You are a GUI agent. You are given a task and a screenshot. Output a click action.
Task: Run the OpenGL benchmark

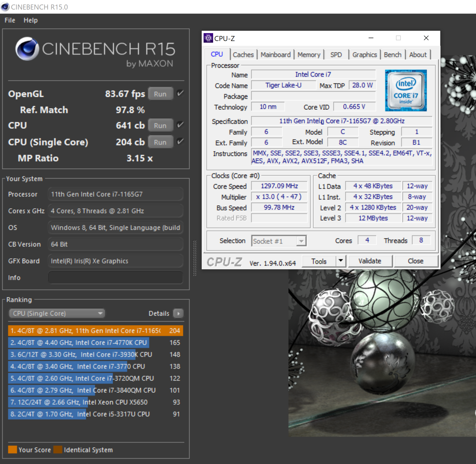point(160,94)
